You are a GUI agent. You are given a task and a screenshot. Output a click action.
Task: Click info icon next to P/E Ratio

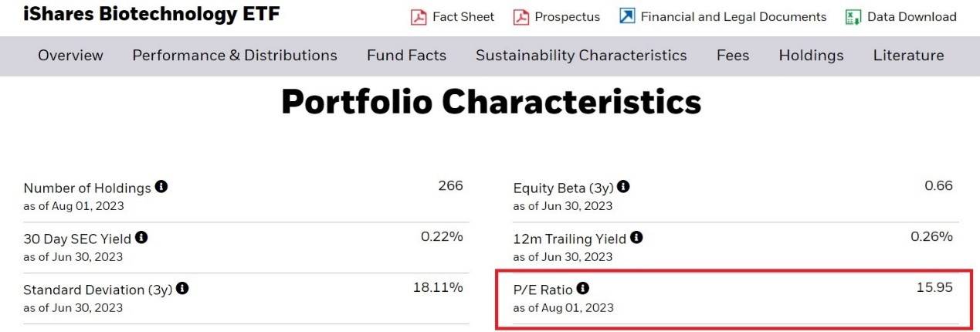click(x=583, y=289)
